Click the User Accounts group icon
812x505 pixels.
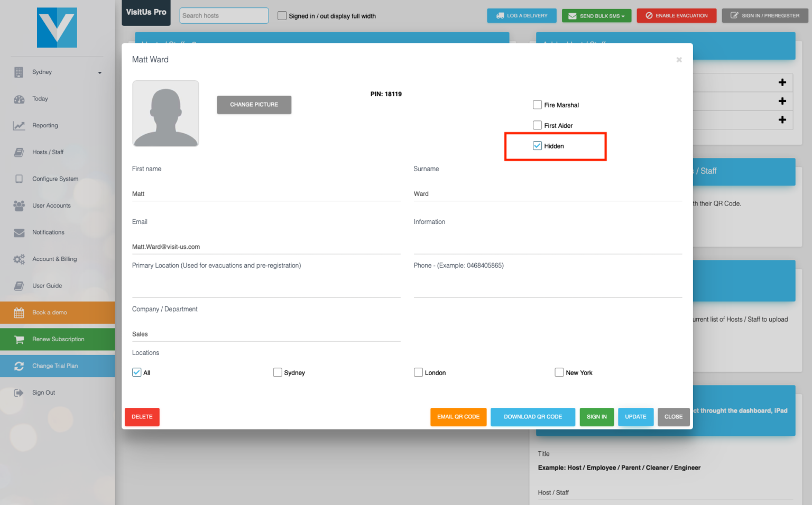pos(19,205)
